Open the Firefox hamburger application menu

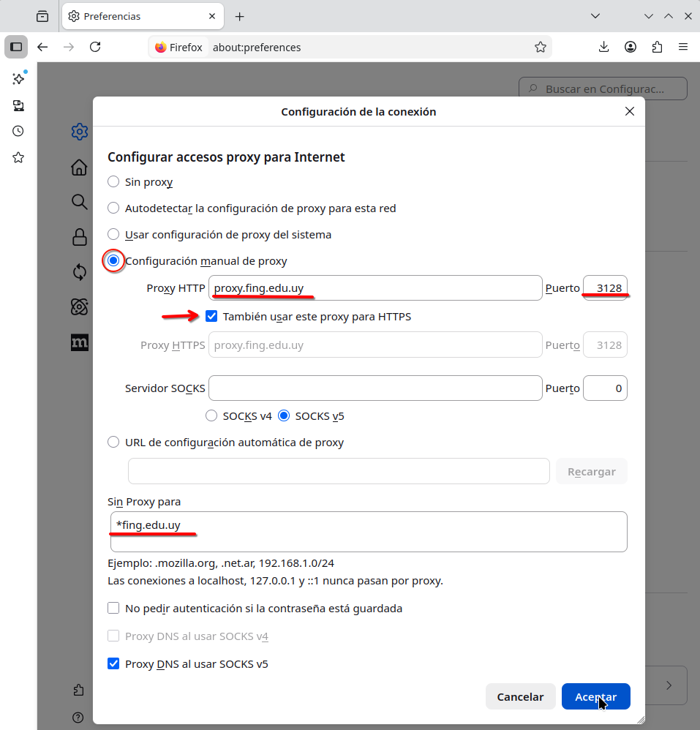coord(682,47)
